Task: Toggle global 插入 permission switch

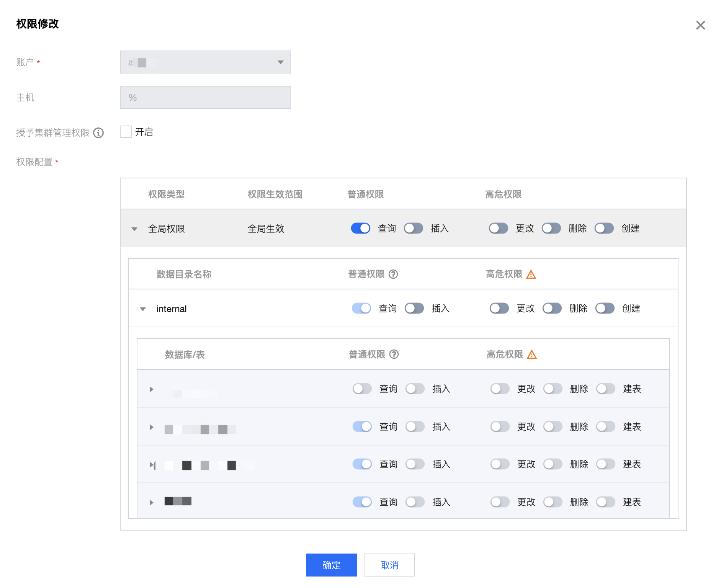Action: [413, 229]
